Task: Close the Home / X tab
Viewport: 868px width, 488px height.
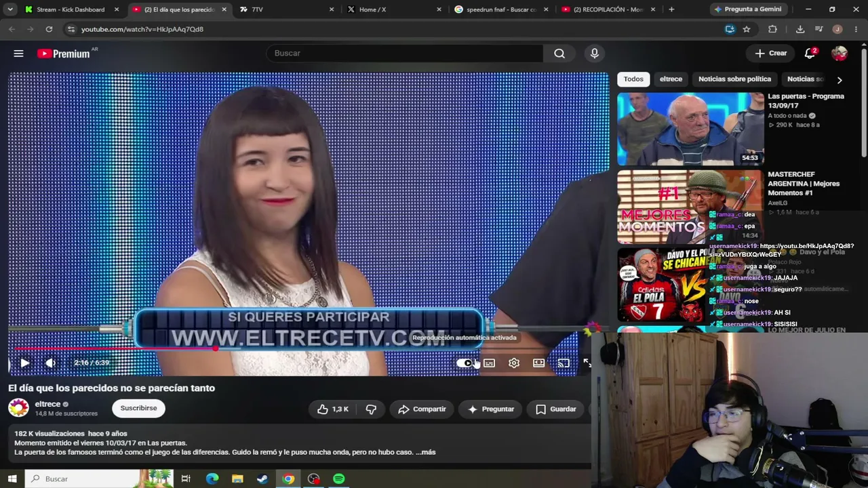Action: pos(439,9)
